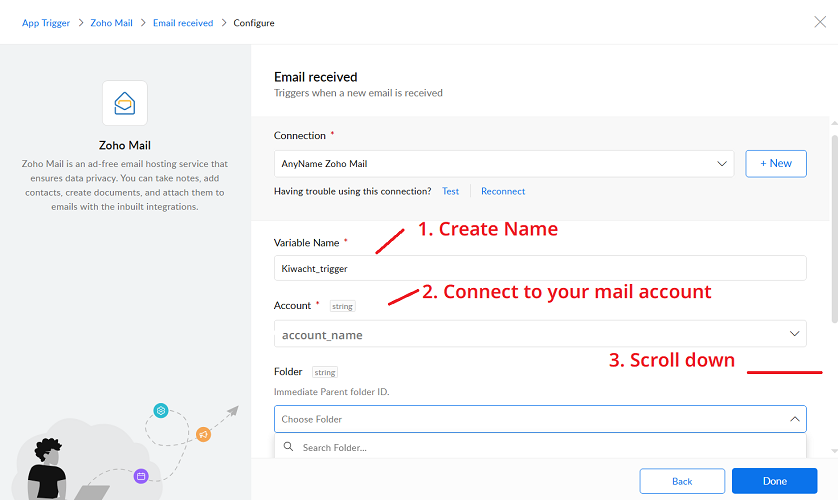Click the orange megaphone icon in illustration
Image resolution: width=838 pixels, height=500 pixels.
(203, 434)
